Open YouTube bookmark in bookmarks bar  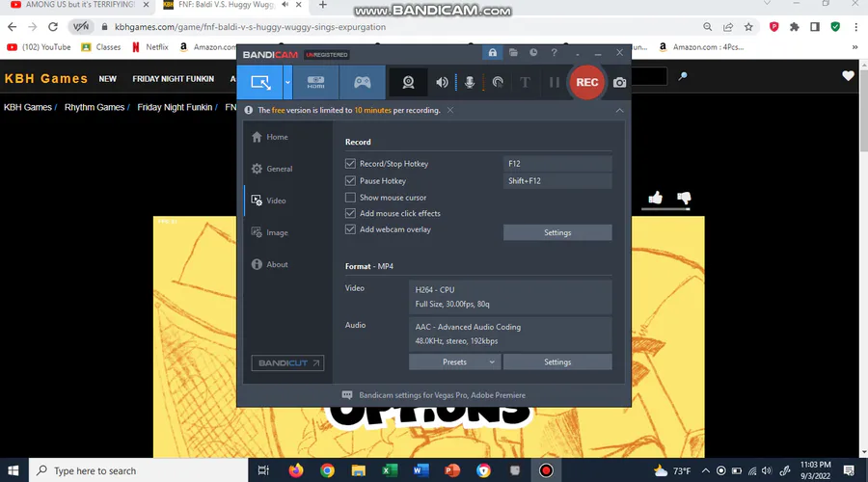point(39,47)
